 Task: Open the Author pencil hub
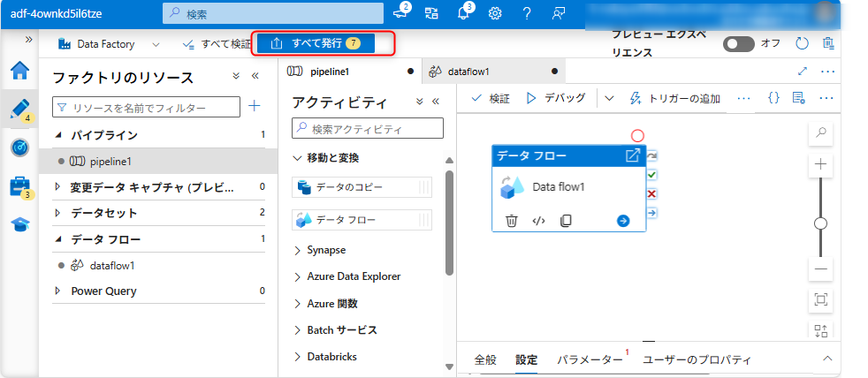20,110
